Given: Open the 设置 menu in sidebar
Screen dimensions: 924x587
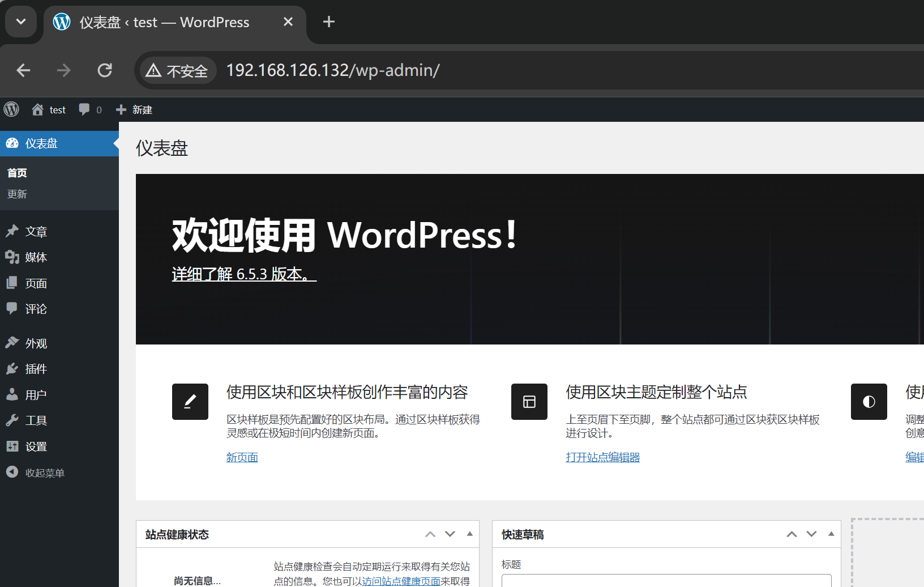Looking at the screenshot, I should pos(36,446).
